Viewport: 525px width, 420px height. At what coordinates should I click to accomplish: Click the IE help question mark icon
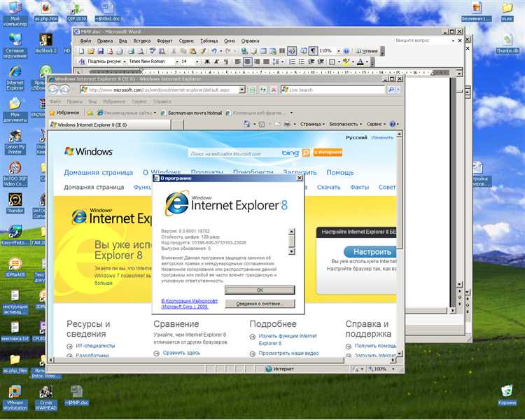pos(393,125)
